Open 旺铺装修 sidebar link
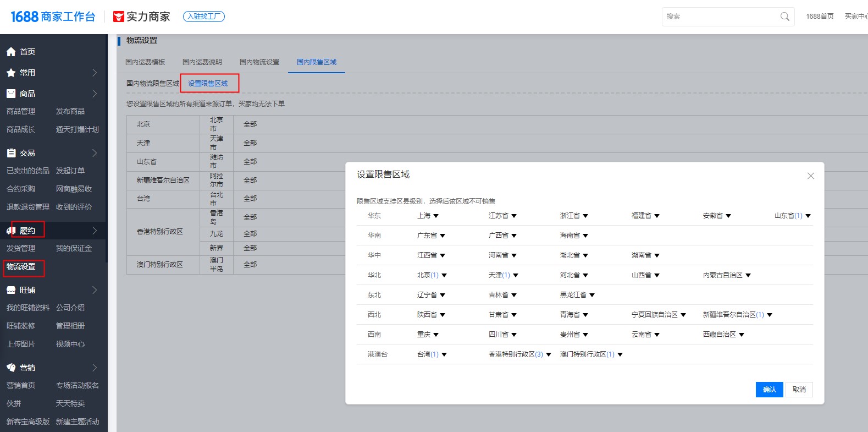This screenshot has width=868, height=432. click(x=21, y=326)
